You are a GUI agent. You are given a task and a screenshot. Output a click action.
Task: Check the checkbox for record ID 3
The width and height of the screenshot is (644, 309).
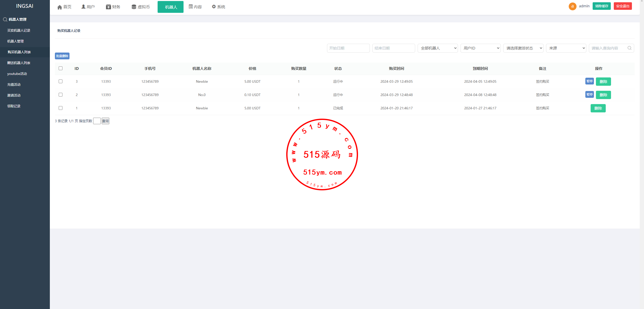[60, 81]
